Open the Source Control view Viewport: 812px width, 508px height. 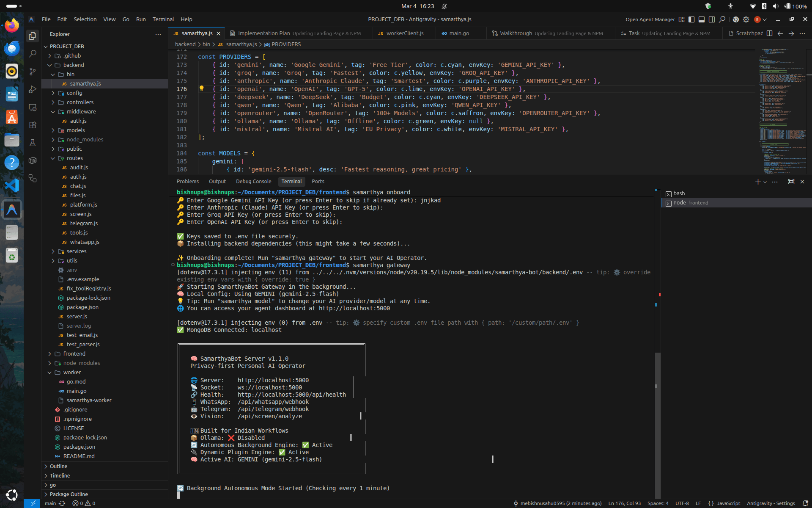coord(33,72)
